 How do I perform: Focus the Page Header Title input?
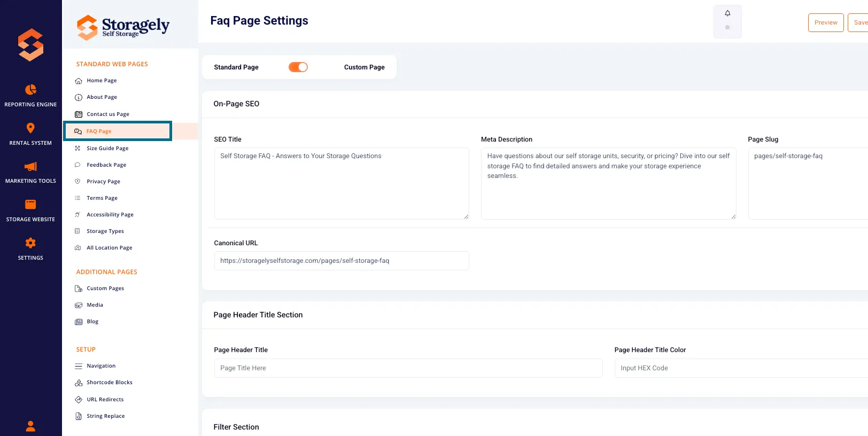point(408,368)
